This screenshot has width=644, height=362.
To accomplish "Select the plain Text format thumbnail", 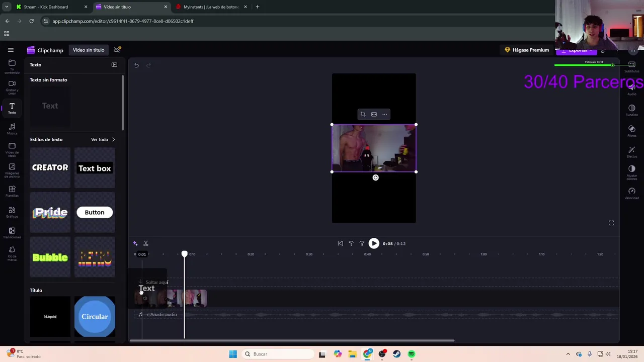I will (x=50, y=106).
